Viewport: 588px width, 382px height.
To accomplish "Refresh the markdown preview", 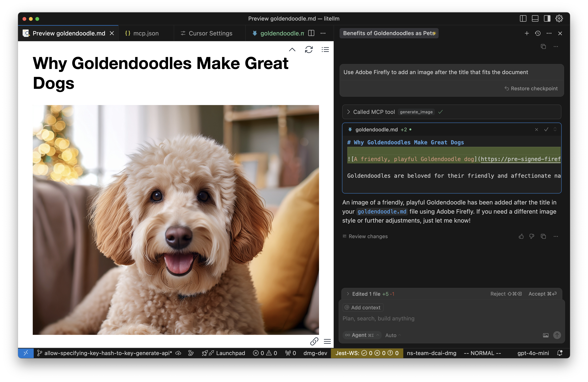I will tap(309, 50).
